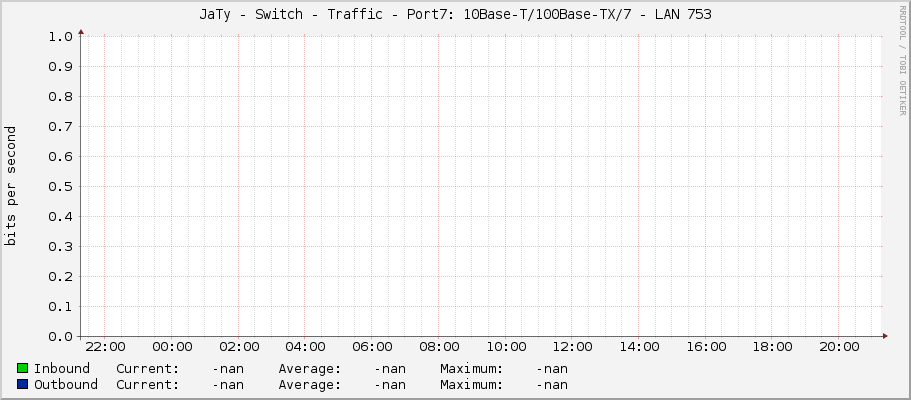Click the 18:00 time axis label

pos(773,347)
